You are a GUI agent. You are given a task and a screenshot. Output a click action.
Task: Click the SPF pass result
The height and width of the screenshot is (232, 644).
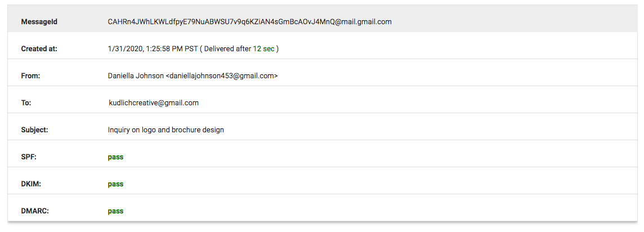tap(115, 157)
